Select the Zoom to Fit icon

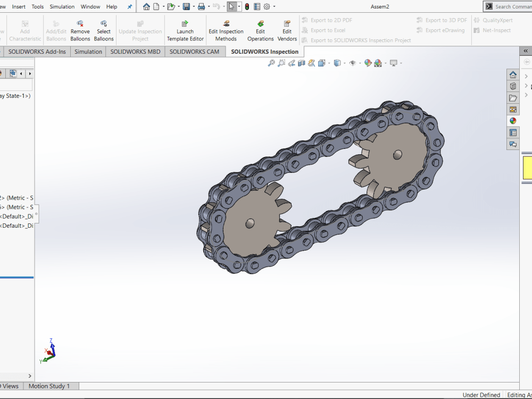point(271,62)
